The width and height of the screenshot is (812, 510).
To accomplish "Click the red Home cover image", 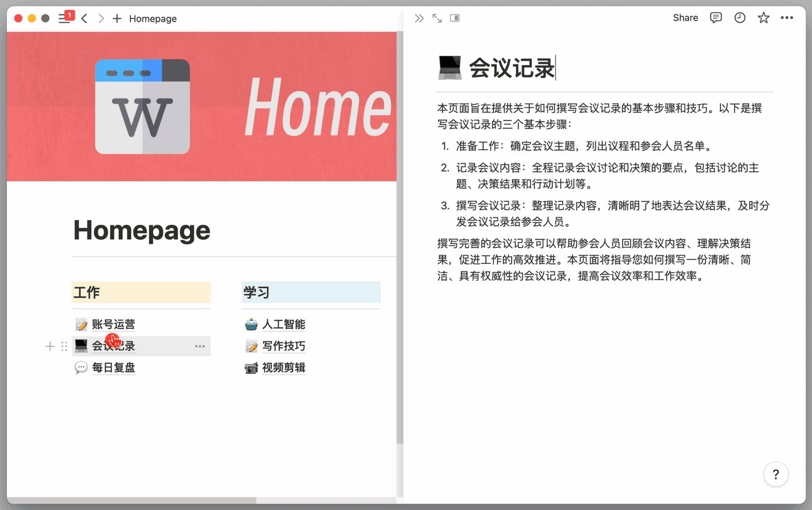I will (201, 107).
